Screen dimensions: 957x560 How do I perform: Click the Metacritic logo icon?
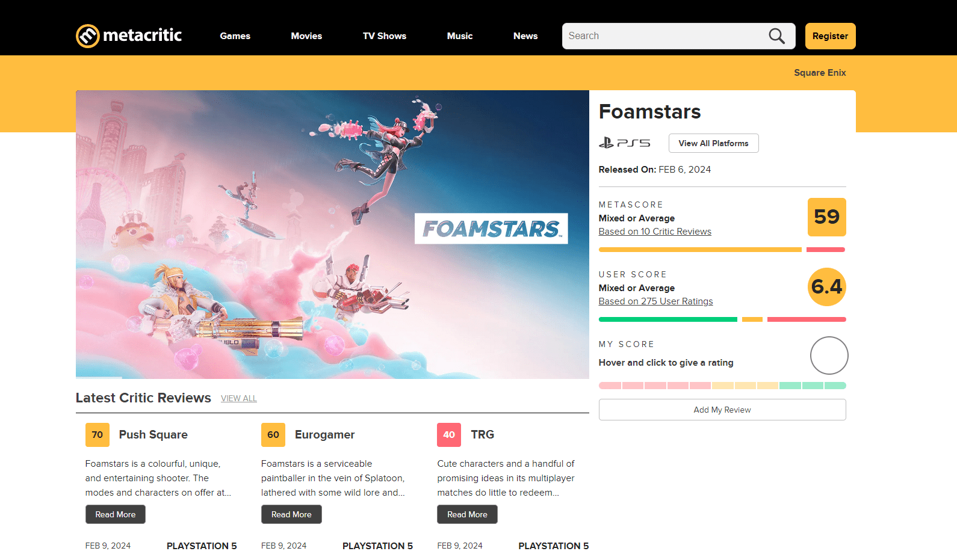87,36
